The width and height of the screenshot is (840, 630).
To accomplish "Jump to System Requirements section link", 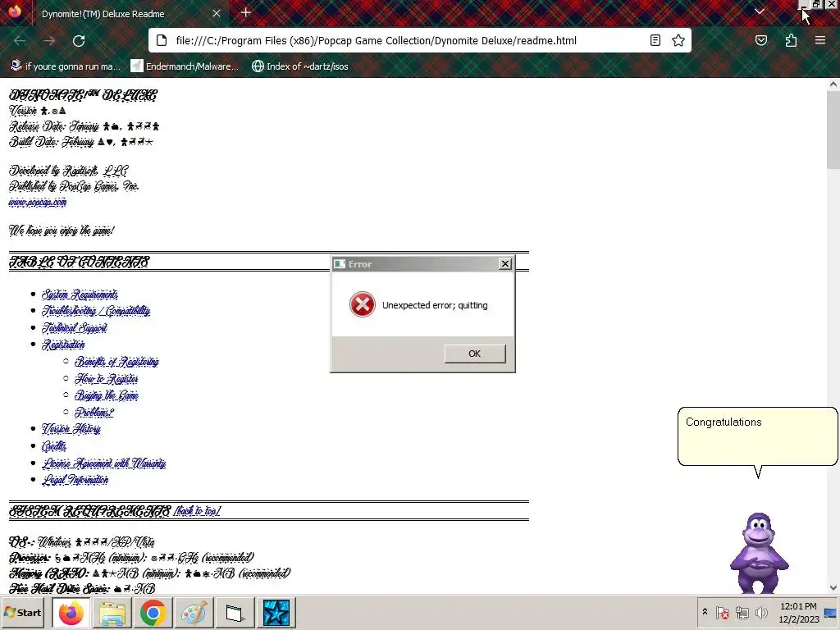I will click(x=80, y=294).
